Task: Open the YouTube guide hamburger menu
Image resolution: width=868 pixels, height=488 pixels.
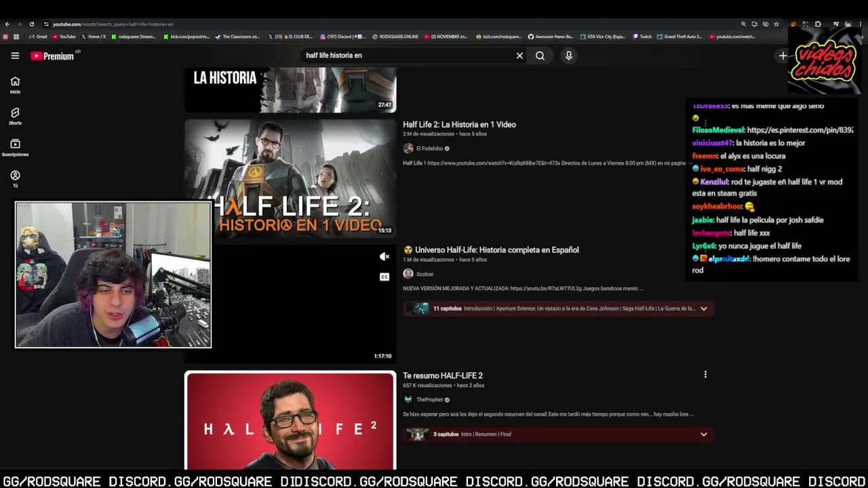Action: (x=15, y=56)
